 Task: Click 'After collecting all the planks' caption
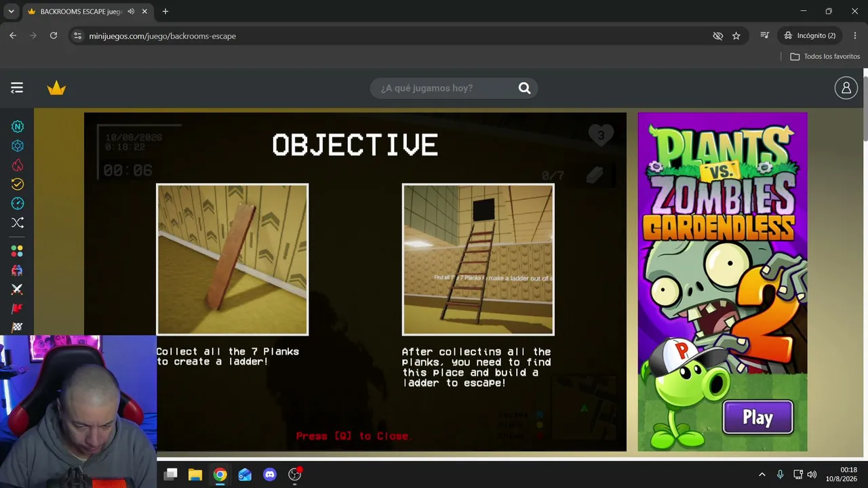(476, 367)
